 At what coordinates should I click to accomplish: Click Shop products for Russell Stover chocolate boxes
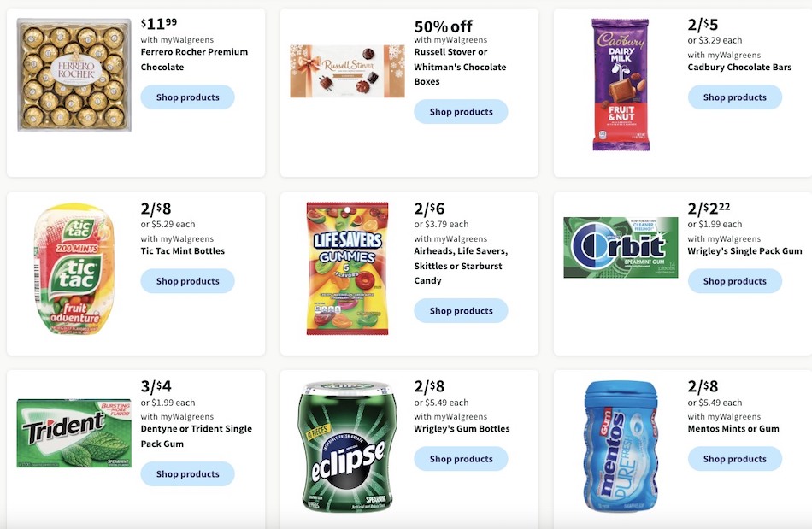tap(461, 111)
